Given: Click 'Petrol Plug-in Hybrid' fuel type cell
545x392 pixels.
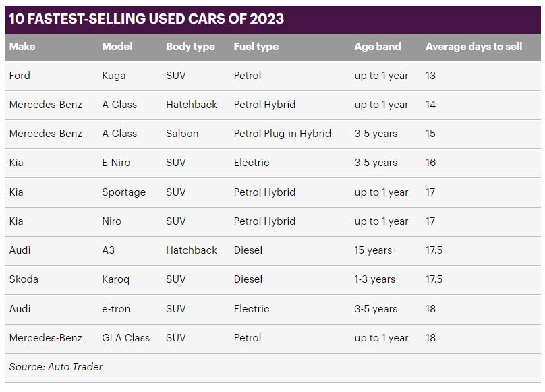Looking at the screenshot, I should [x=282, y=134].
